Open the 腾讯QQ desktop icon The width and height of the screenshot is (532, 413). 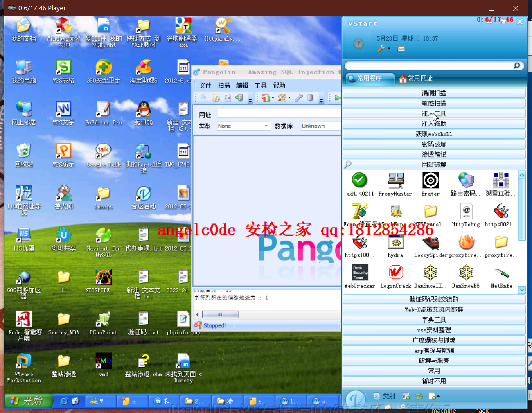point(143,113)
